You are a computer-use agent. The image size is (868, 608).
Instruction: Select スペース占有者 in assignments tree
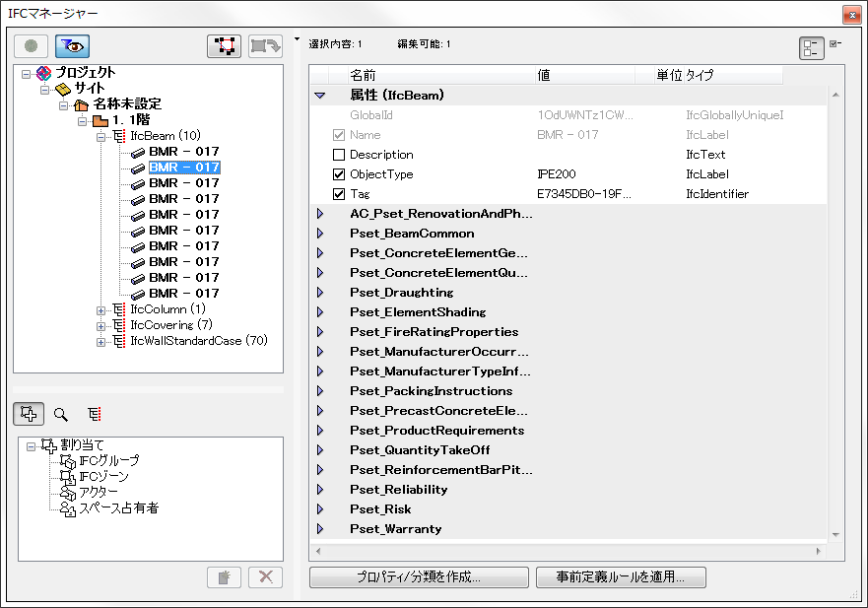118,507
